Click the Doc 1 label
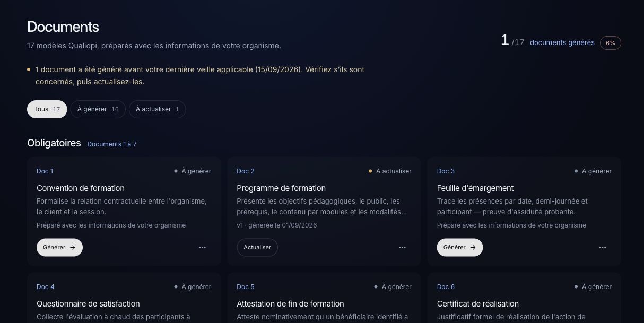This screenshot has width=644, height=323. click(x=45, y=171)
